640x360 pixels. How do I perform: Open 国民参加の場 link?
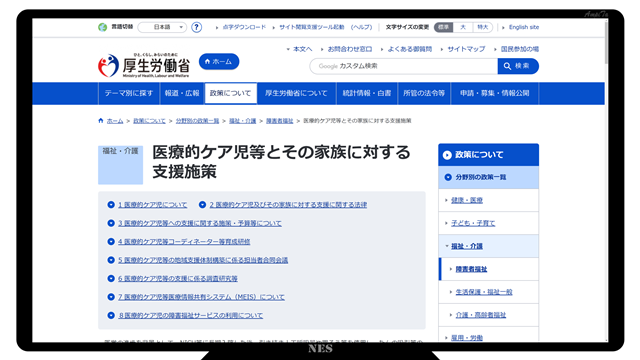(x=520, y=49)
